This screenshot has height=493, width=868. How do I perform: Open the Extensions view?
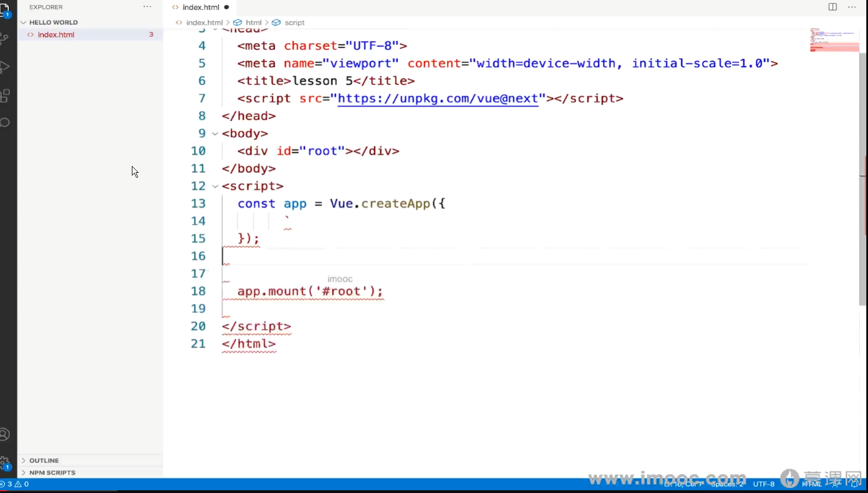pos(4,95)
